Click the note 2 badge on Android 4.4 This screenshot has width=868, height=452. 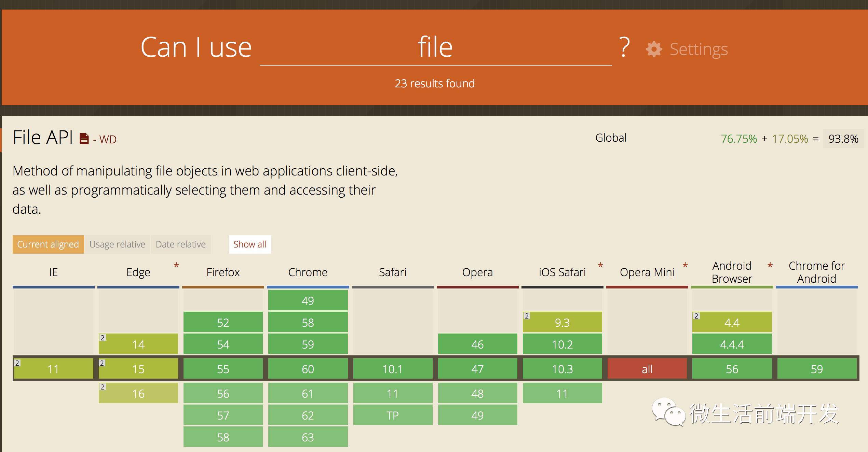[696, 316]
